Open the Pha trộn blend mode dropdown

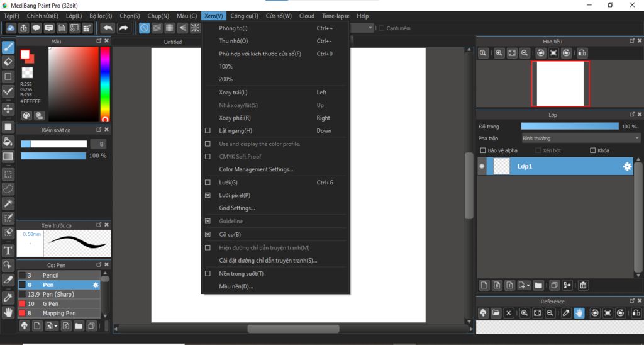click(x=580, y=138)
